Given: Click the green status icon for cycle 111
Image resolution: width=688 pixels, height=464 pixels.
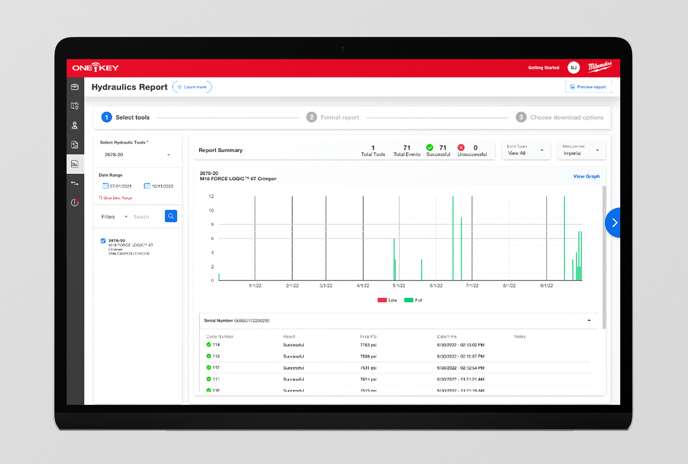Looking at the screenshot, I should pyautogui.click(x=209, y=379).
